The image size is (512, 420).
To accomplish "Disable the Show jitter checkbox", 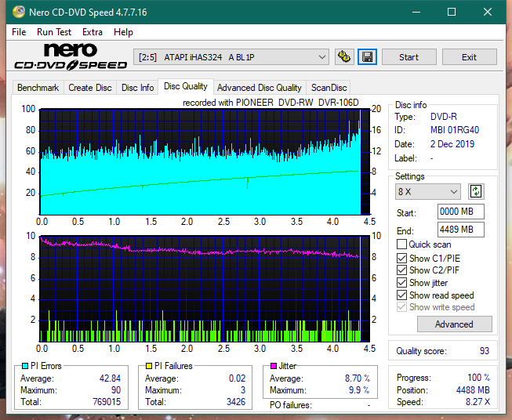I will click(x=401, y=283).
